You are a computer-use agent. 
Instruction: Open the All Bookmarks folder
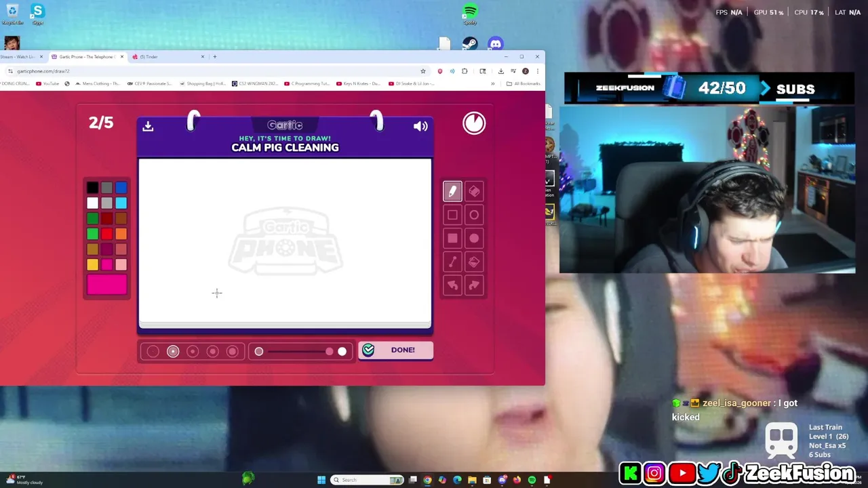pos(524,83)
